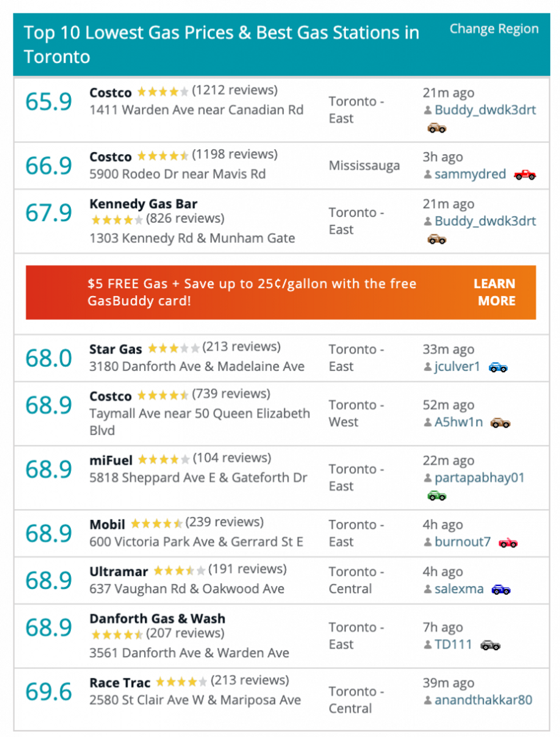
Task: Click the green car icon under partapabhay01
Action: click(x=437, y=495)
